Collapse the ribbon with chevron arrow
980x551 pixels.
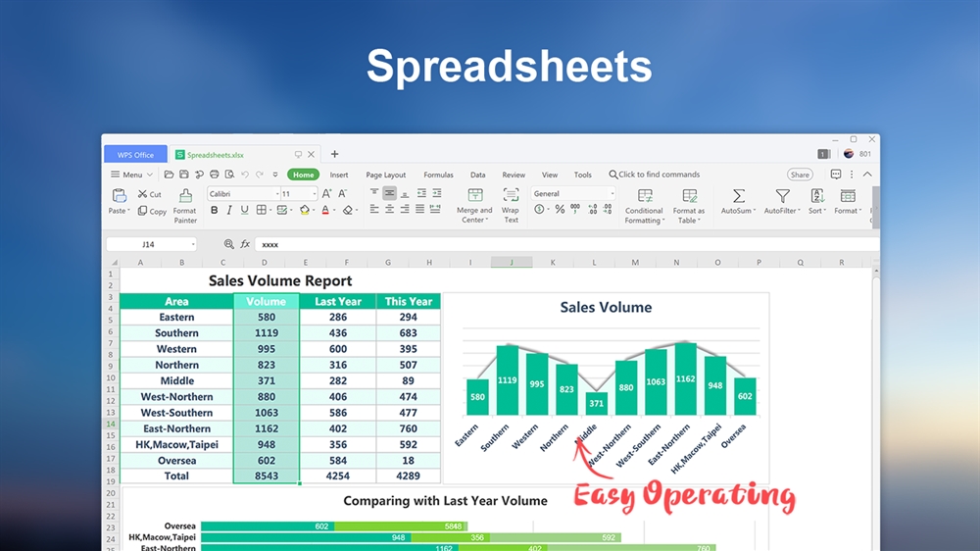click(867, 175)
